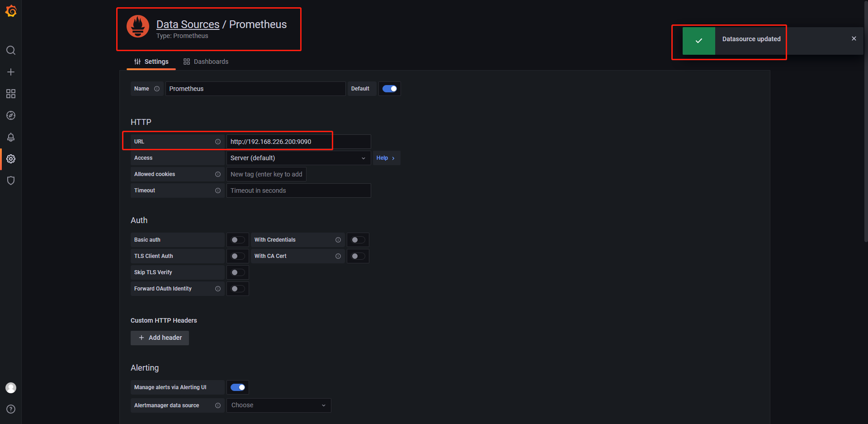Expand the Access Help section
The image size is (868, 424).
click(386, 158)
